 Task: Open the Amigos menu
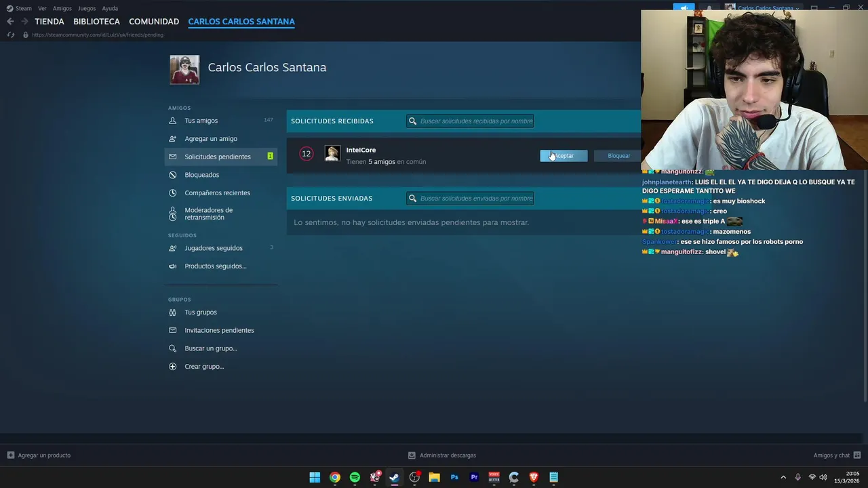(x=62, y=8)
